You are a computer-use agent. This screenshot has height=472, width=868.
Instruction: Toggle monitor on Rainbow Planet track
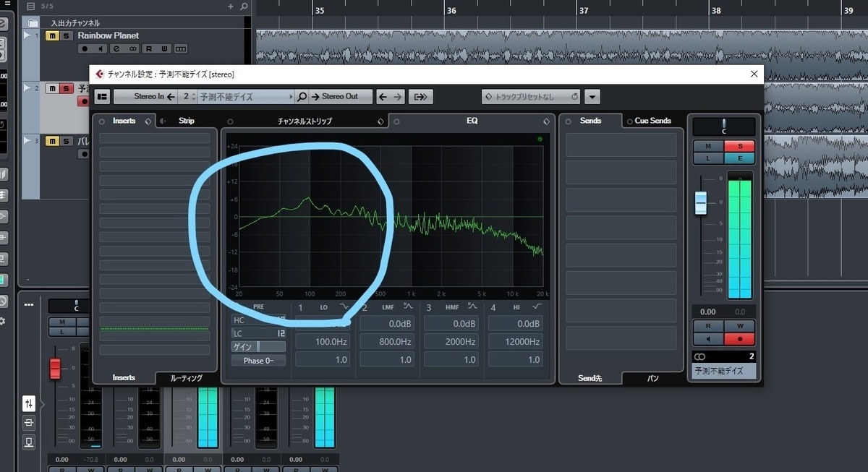pyautogui.click(x=100, y=48)
